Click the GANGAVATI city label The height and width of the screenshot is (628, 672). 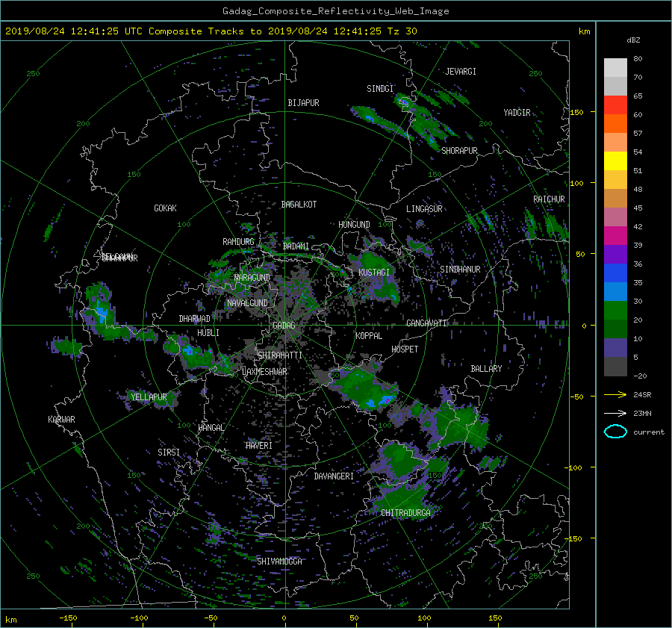[426, 323]
